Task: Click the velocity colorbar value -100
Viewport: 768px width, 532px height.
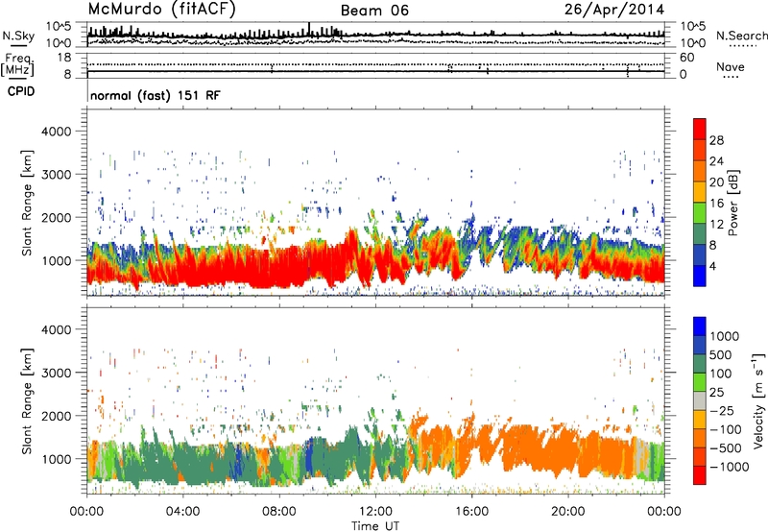Action: point(725,429)
